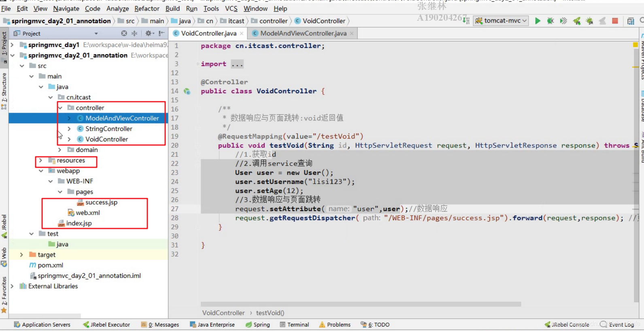Open JRebel Console
The width and height of the screenshot is (644, 331).
pyautogui.click(x=567, y=325)
